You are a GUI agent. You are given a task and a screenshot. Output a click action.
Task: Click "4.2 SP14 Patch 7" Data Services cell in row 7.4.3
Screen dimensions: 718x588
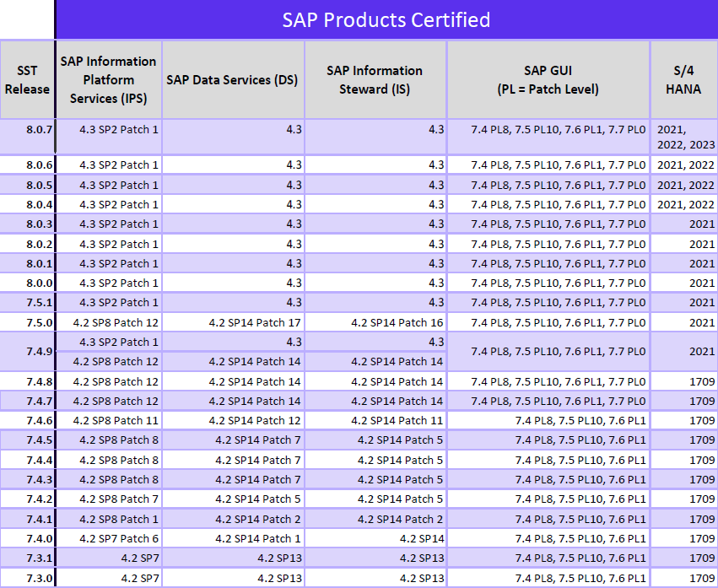[x=233, y=479]
